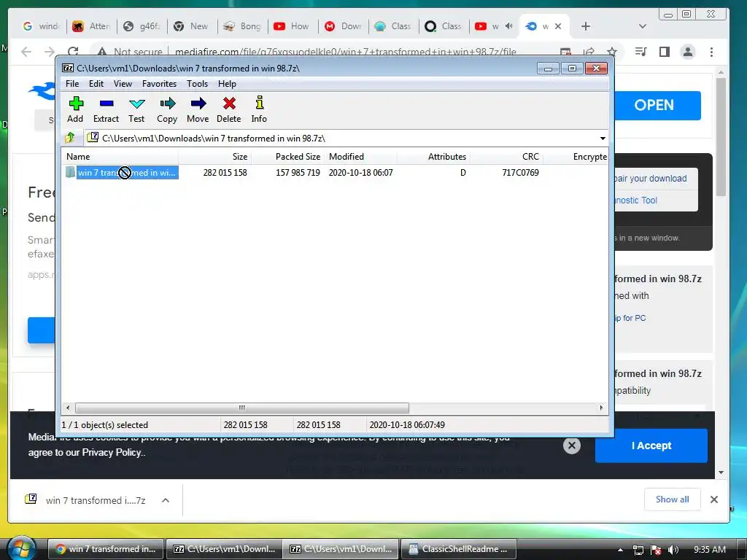This screenshot has width=747, height=560.
Task: Click the '717C0769' CRC value
Action: click(520, 172)
